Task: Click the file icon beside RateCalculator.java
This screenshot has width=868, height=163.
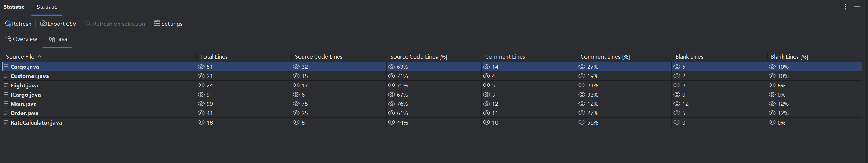Action: [x=6, y=122]
